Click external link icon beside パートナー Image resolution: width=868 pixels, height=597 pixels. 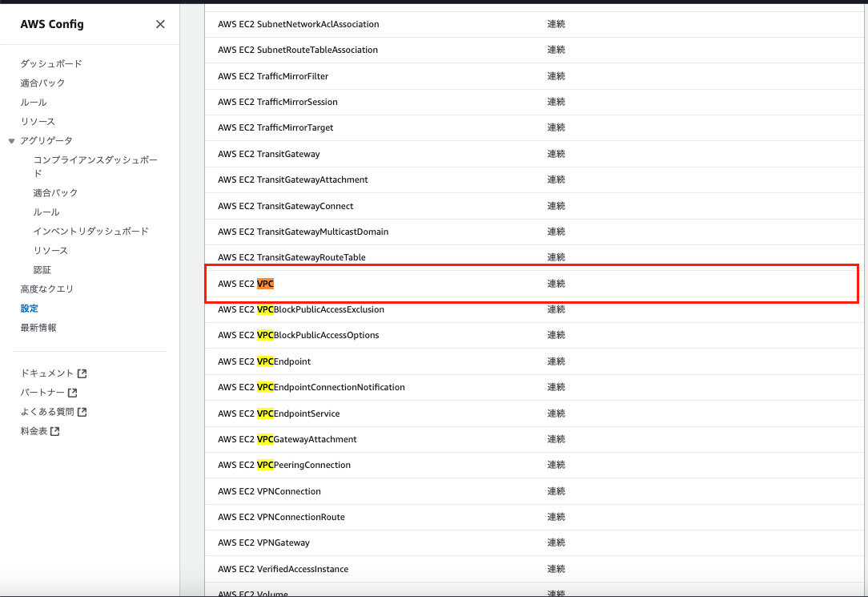(x=73, y=393)
